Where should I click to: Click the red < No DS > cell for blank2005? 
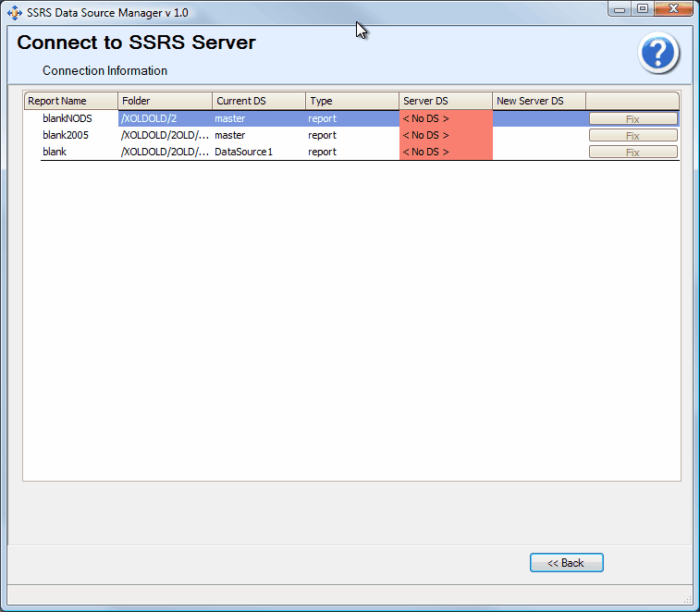(x=446, y=135)
